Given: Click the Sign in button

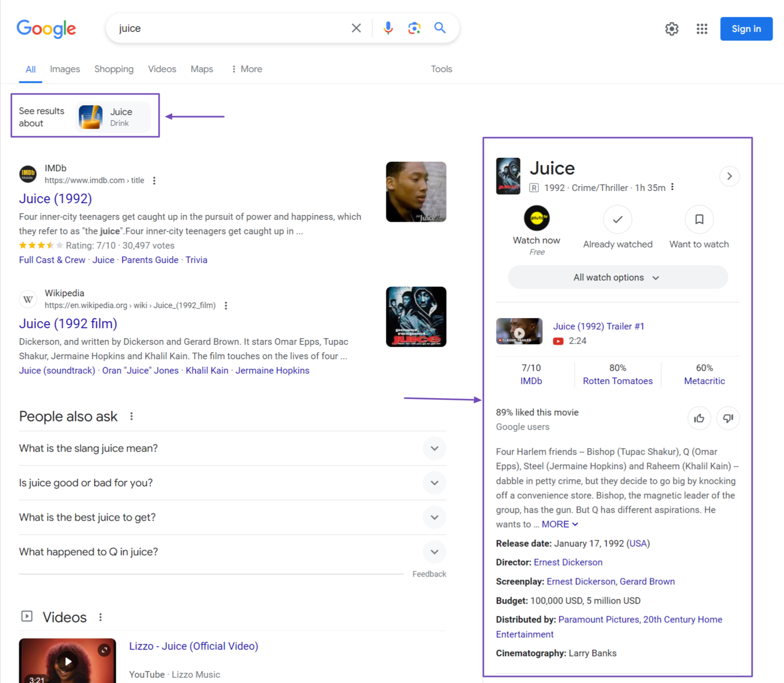Looking at the screenshot, I should (x=746, y=29).
